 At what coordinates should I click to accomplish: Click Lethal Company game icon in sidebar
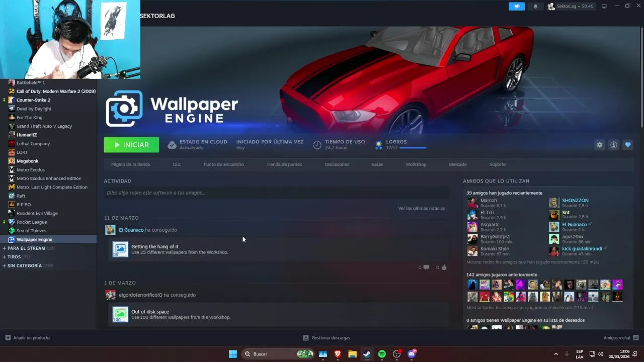12,144
